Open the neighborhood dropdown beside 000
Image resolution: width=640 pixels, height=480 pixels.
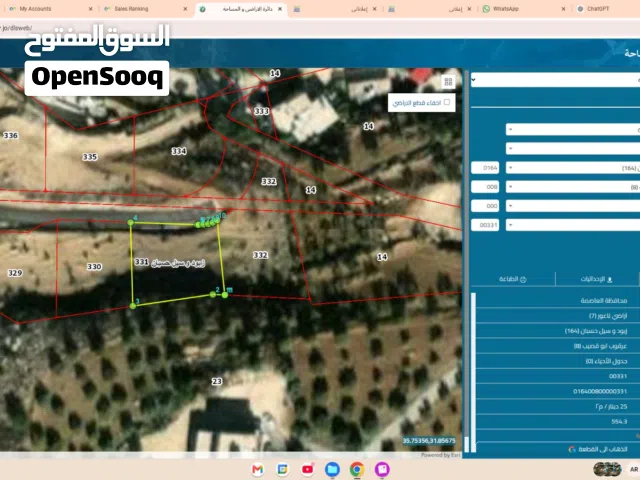(x=573, y=206)
